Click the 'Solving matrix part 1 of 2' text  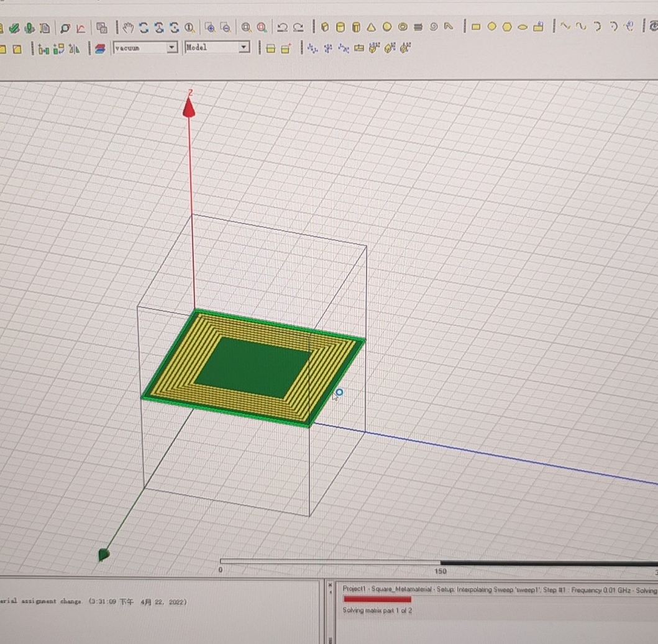pyautogui.click(x=377, y=610)
